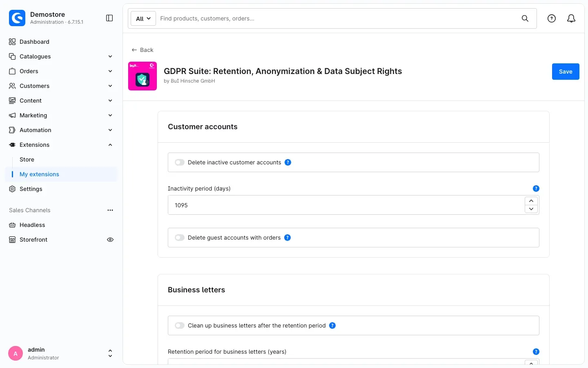
Task: Show help for Delete guest accounts
Action: (x=287, y=238)
